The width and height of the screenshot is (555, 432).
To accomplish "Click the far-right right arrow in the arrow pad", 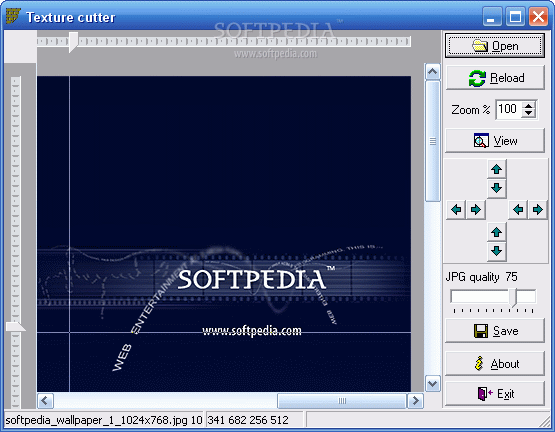I will [x=538, y=210].
